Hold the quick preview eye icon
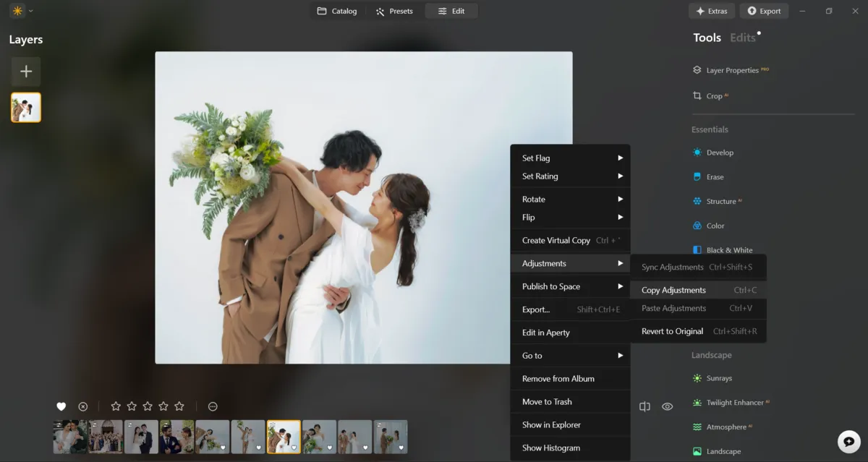 pos(667,406)
